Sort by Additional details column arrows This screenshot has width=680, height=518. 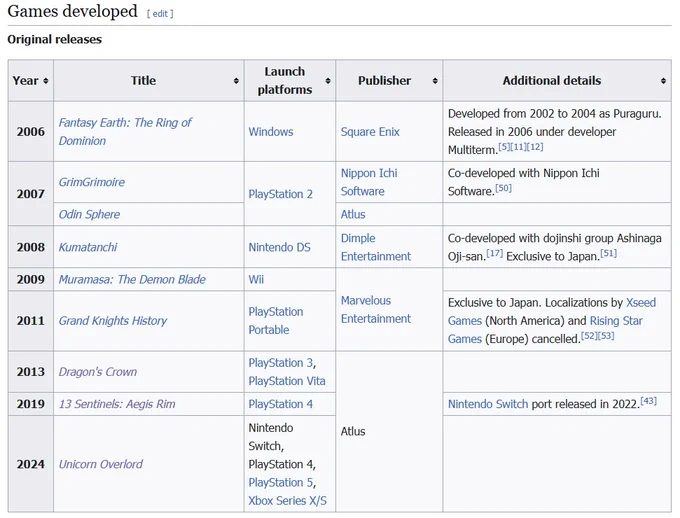pyautogui.click(x=663, y=81)
